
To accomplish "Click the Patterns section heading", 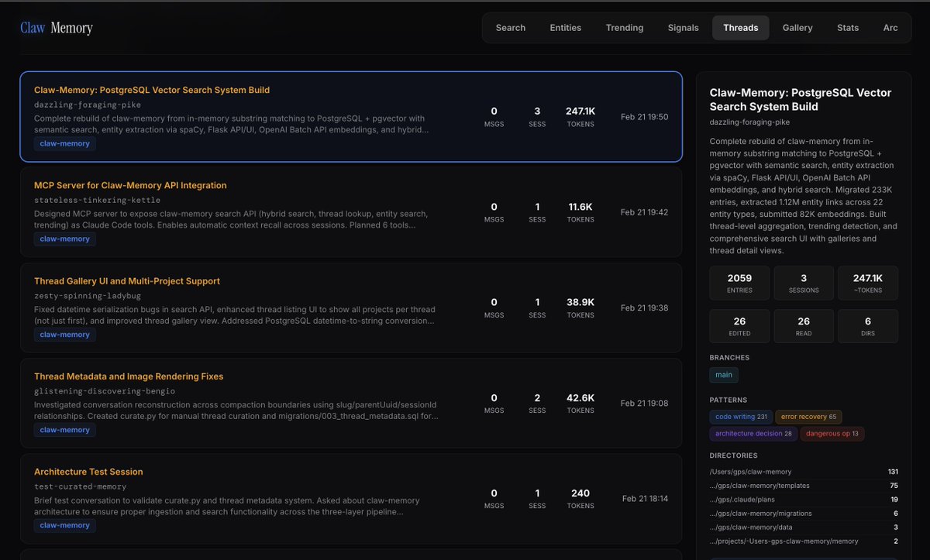I will tap(728, 400).
